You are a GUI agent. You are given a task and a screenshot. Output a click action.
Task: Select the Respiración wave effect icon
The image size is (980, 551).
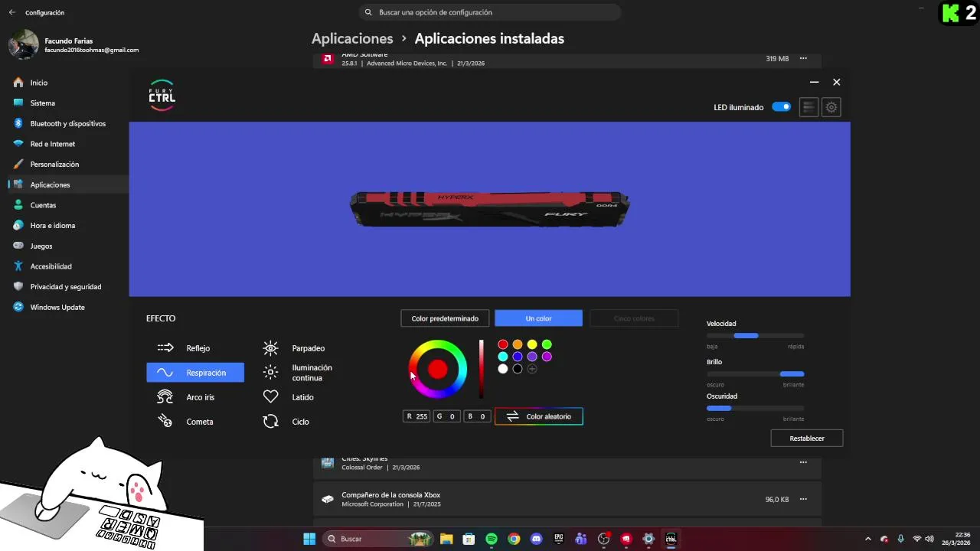pyautogui.click(x=165, y=373)
